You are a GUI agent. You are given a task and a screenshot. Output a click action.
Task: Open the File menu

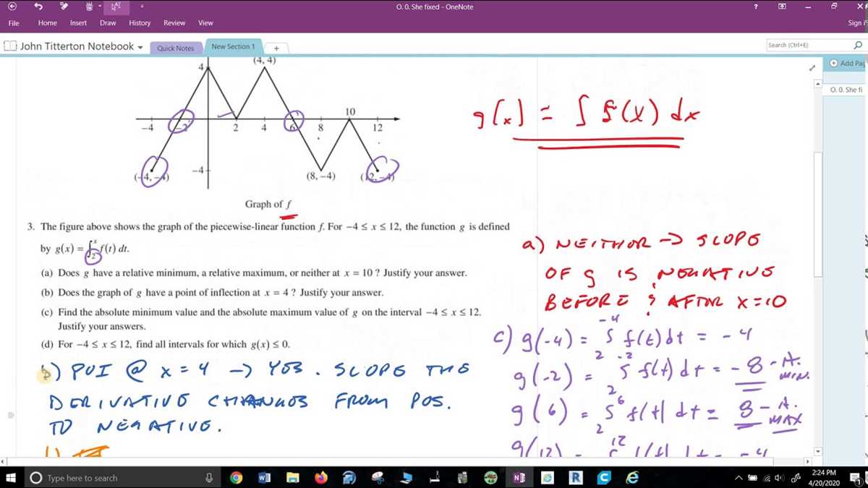pyautogui.click(x=14, y=23)
